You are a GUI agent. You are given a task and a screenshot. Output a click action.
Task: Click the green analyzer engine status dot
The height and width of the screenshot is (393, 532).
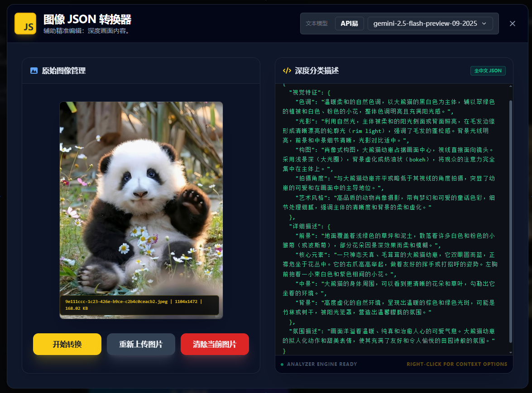click(x=281, y=364)
